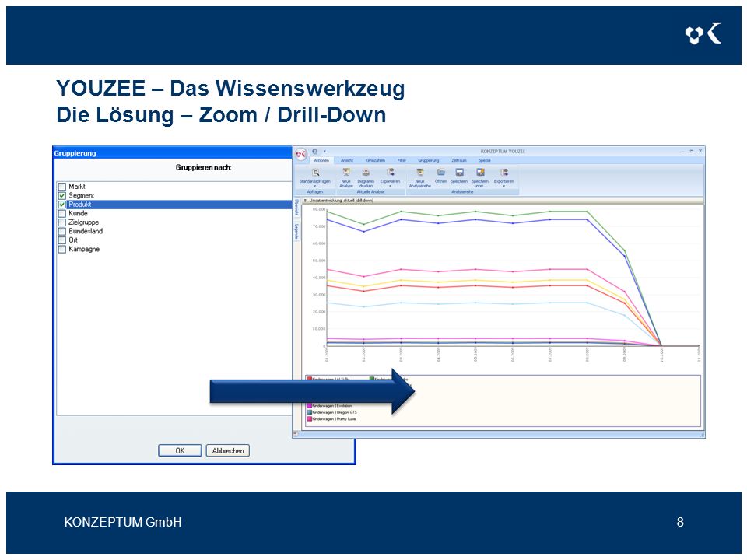Click the Kinderwagen Evolution legend swatch
Viewport: 747px width, 560px height.
(310, 406)
